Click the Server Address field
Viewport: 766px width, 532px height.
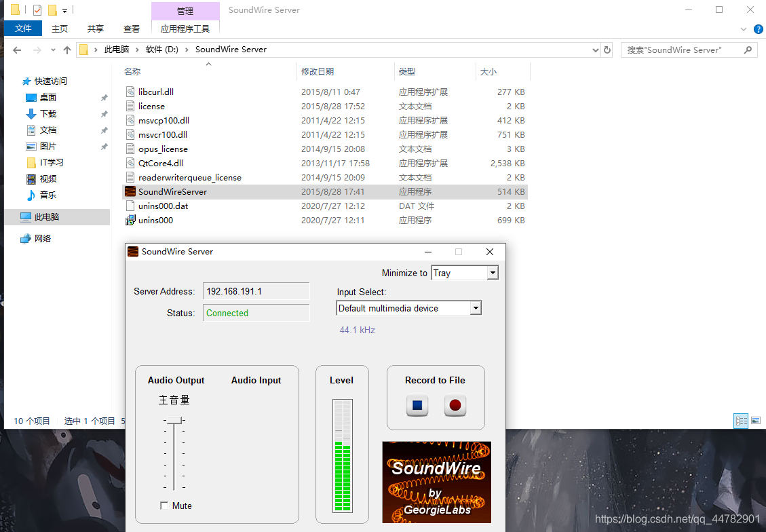click(x=256, y=291)
